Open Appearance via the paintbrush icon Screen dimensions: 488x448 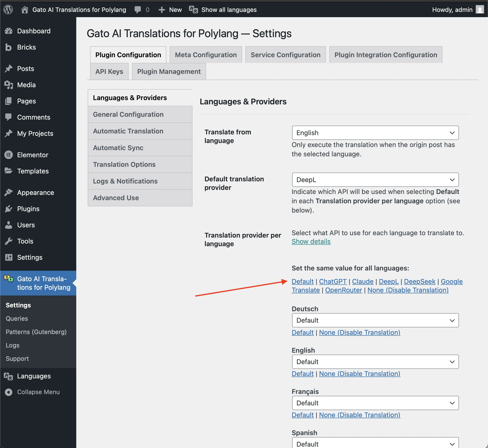coord(9,192)
